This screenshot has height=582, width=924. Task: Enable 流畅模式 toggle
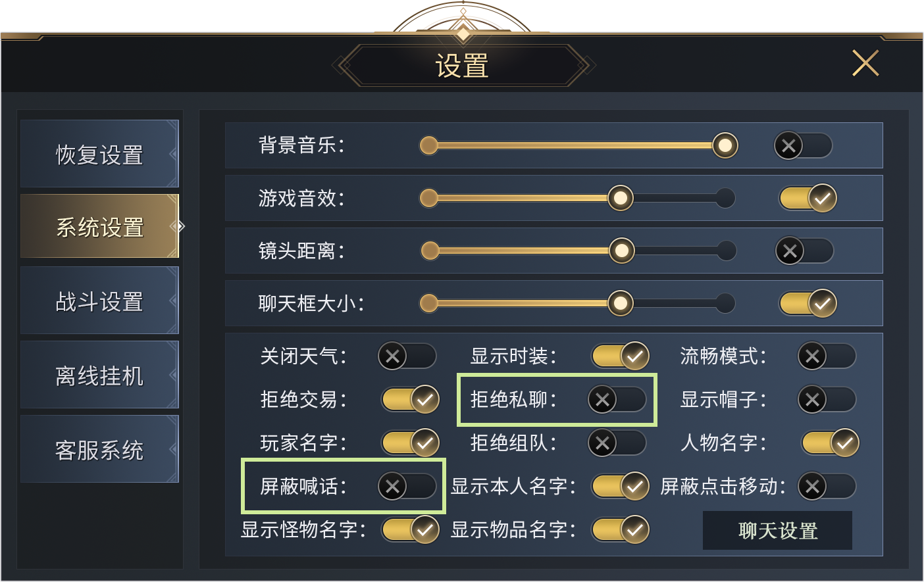click(x=827, y=356)
